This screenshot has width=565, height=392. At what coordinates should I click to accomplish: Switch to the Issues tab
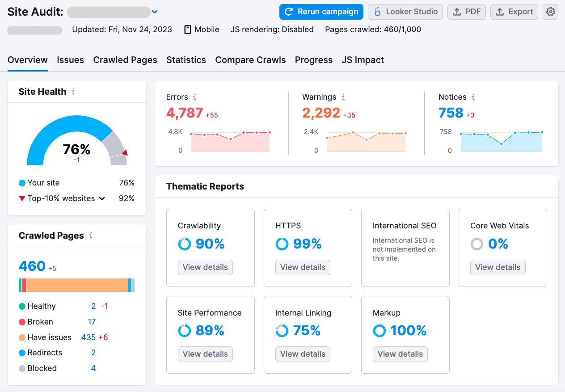70,60
